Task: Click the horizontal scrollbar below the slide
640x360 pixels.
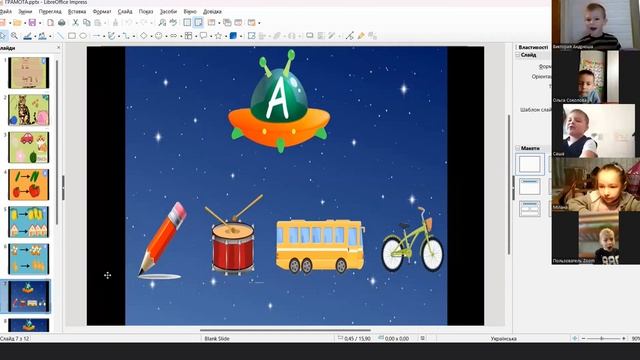Action: (x=285, y=330)
